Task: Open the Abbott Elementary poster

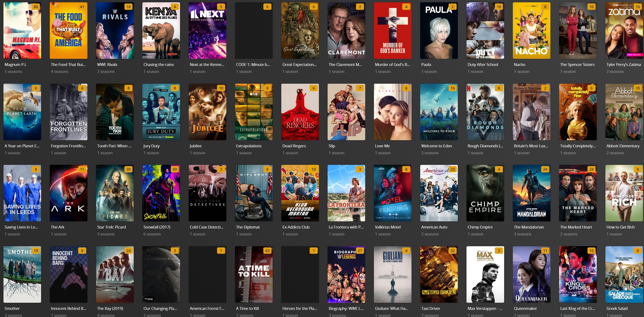Action: tap(624, 112)
